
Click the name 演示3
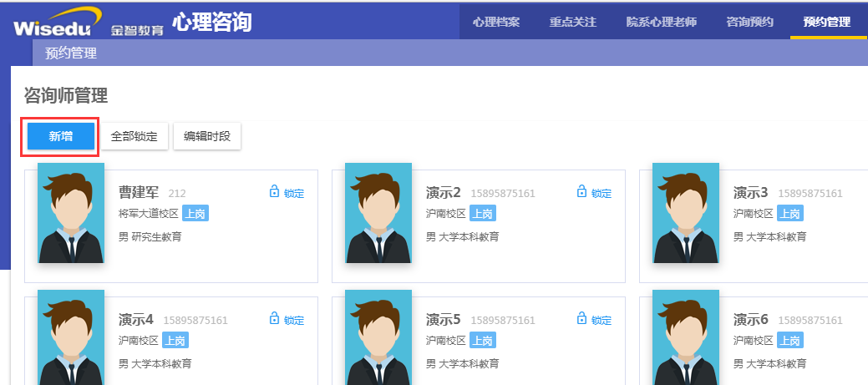coord(751,192)
